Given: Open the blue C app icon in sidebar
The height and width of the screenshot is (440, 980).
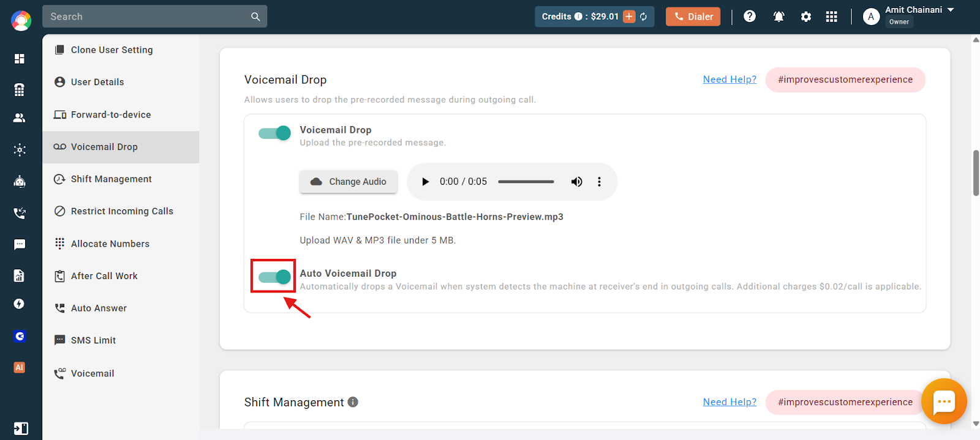Looking at the screenshot, I should pos(20,336).
